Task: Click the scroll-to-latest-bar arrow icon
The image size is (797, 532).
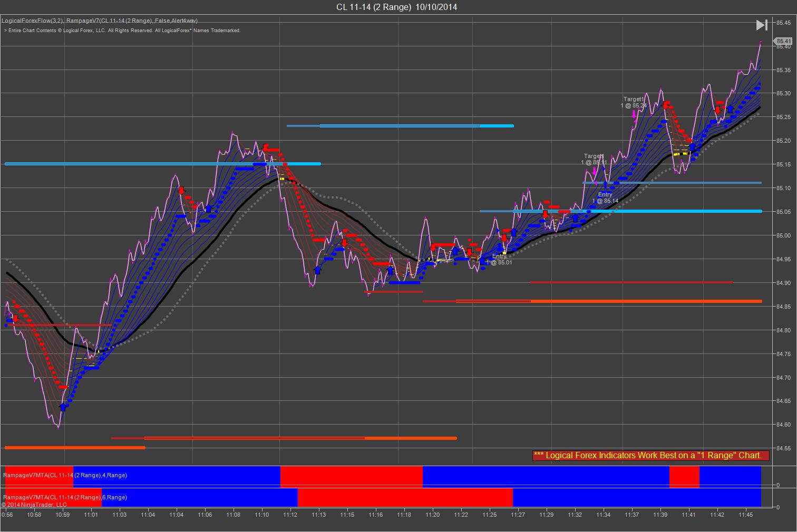Action: pos(762,25)
